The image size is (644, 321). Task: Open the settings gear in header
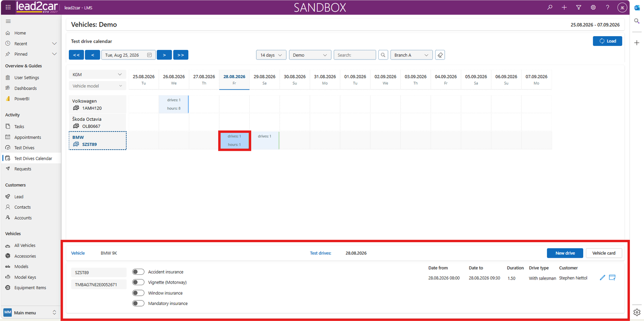click(593, 7)
